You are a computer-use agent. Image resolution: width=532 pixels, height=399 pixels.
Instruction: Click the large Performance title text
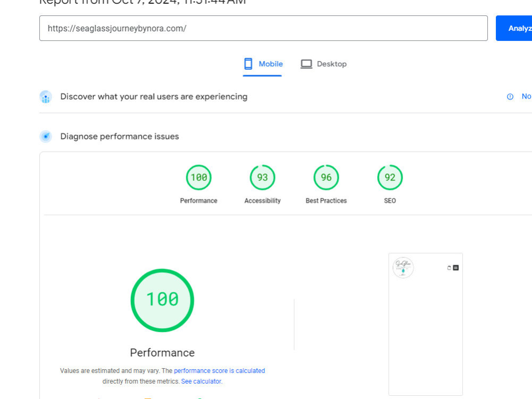pyautogui.click(x=162, y=353)
